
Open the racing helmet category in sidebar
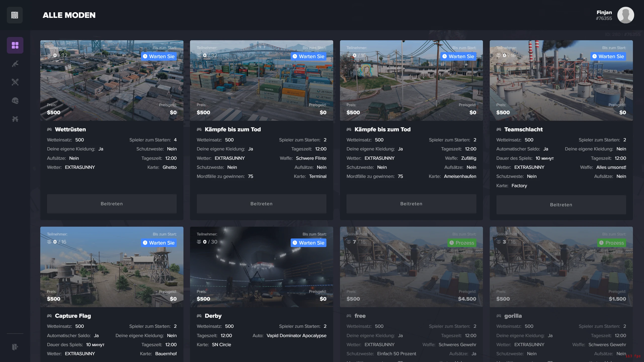coord(15,101)
